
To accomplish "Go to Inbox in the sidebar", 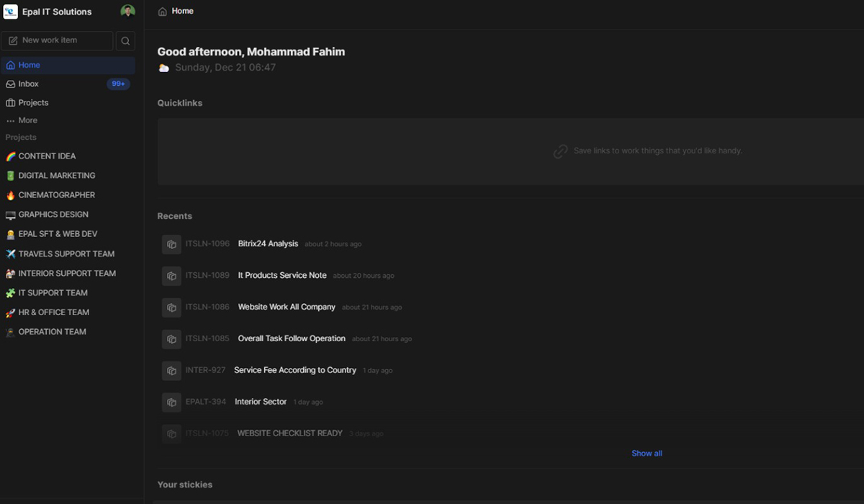I will (x=29, y=84).
